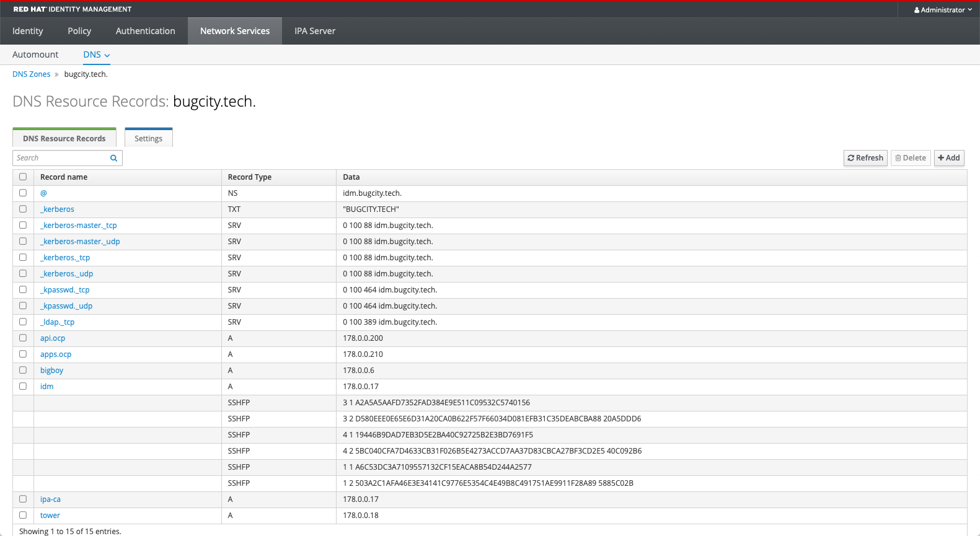Select the bigboy record checkbox
Viewport: 980px width, 536px height.
23,370
